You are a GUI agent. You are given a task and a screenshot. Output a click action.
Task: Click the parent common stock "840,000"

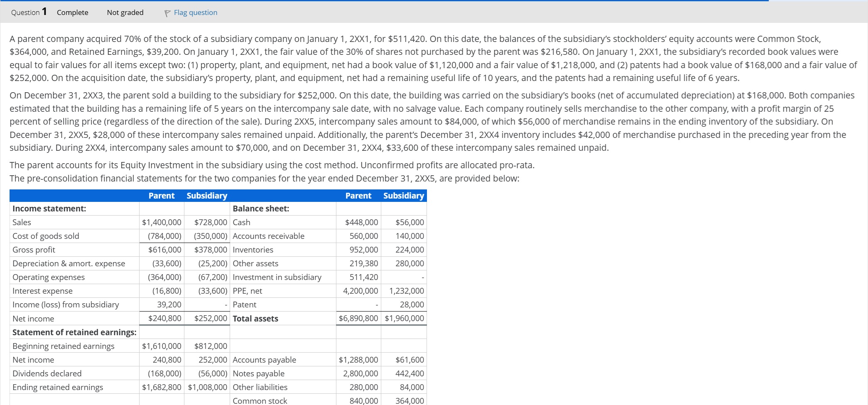(364, 400)
